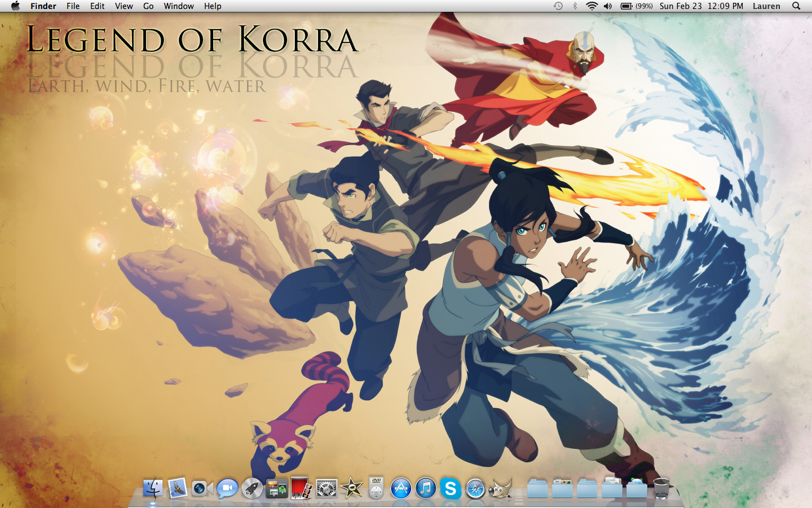Click the Spotlight search magnifier
The height and width of the screenshot is (508, 812).
796,6
